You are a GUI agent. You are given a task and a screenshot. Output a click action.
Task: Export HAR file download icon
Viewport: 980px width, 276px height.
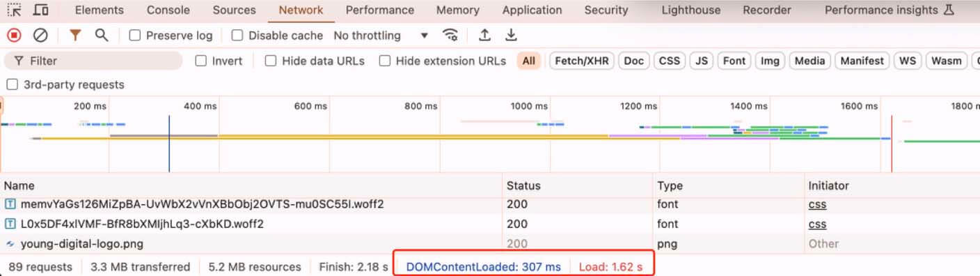[511, 35]
